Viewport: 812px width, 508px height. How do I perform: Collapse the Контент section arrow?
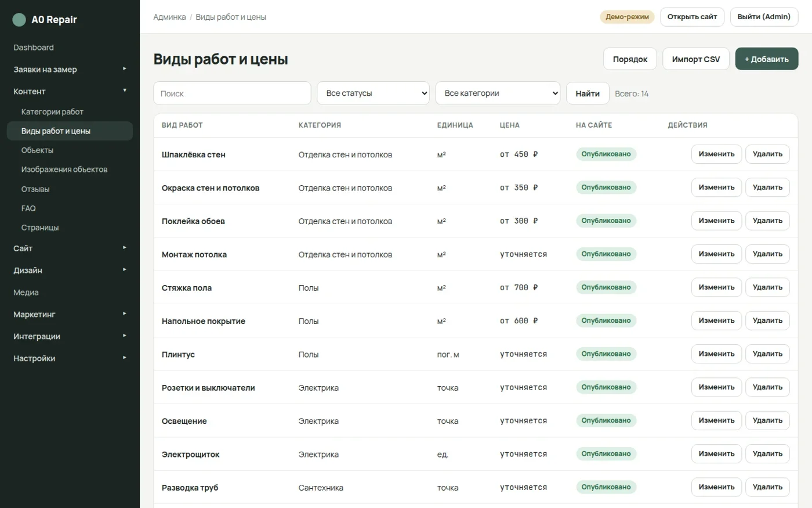[124, 91]
